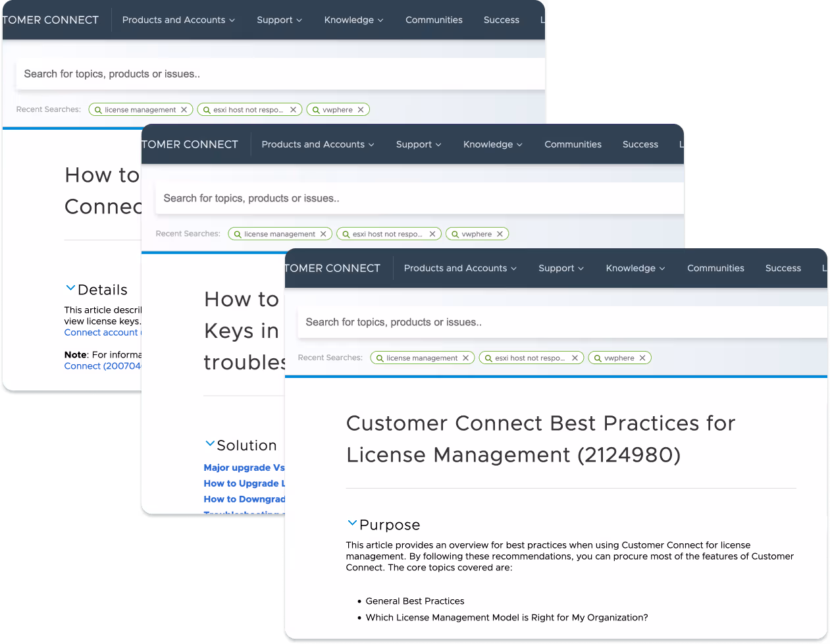Click search icon of 'license management' chip, middle window
The image size is (830, 644).
click(238, 234)
